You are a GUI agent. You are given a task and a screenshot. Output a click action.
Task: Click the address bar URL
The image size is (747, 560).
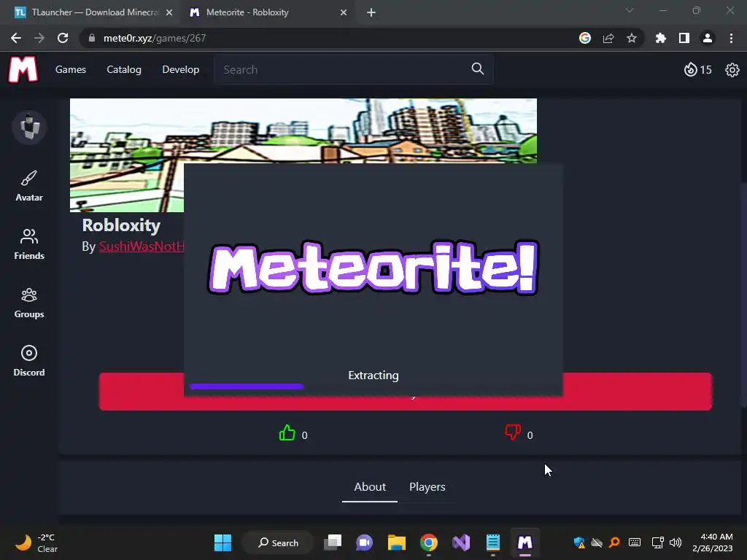[155, 38]
